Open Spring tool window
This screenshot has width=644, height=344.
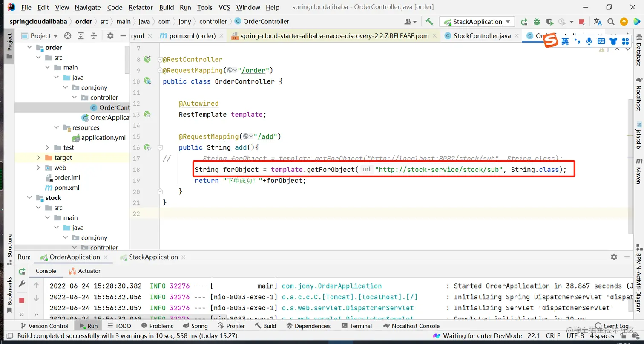(x=195, y=326)
